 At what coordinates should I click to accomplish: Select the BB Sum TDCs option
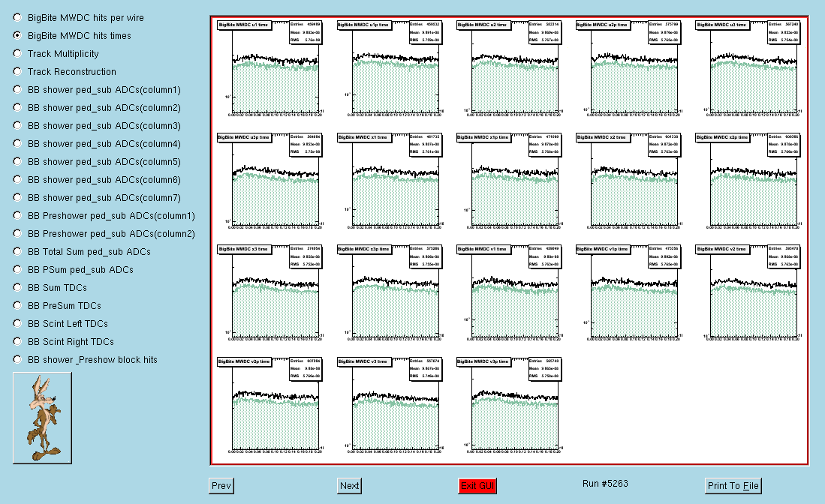(17, 287)
